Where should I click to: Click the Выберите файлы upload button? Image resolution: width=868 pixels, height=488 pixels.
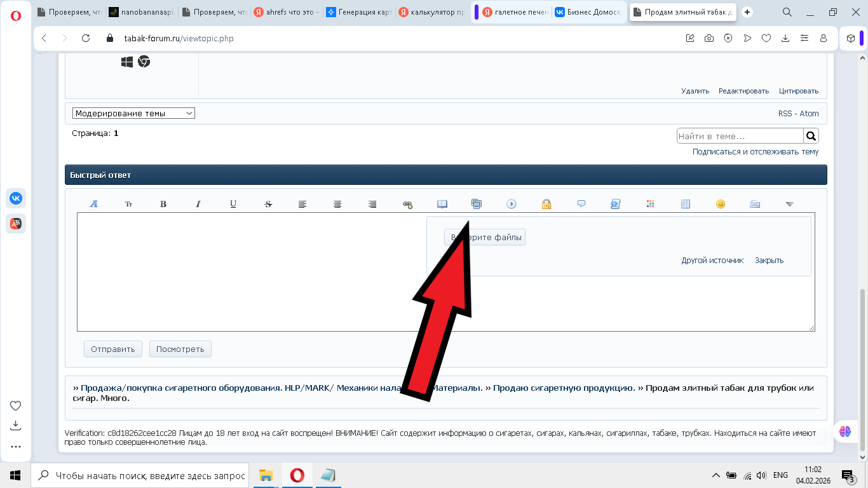click(485, 236)
